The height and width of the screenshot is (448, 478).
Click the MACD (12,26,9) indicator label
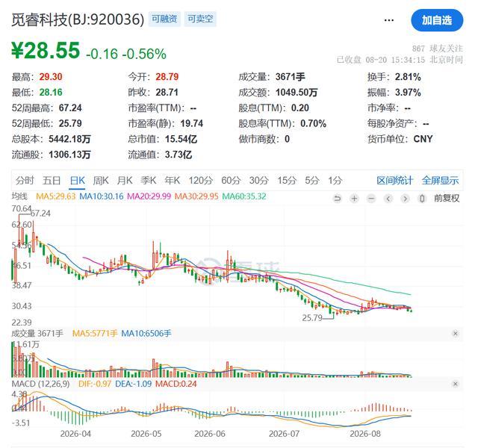[40, 384]
